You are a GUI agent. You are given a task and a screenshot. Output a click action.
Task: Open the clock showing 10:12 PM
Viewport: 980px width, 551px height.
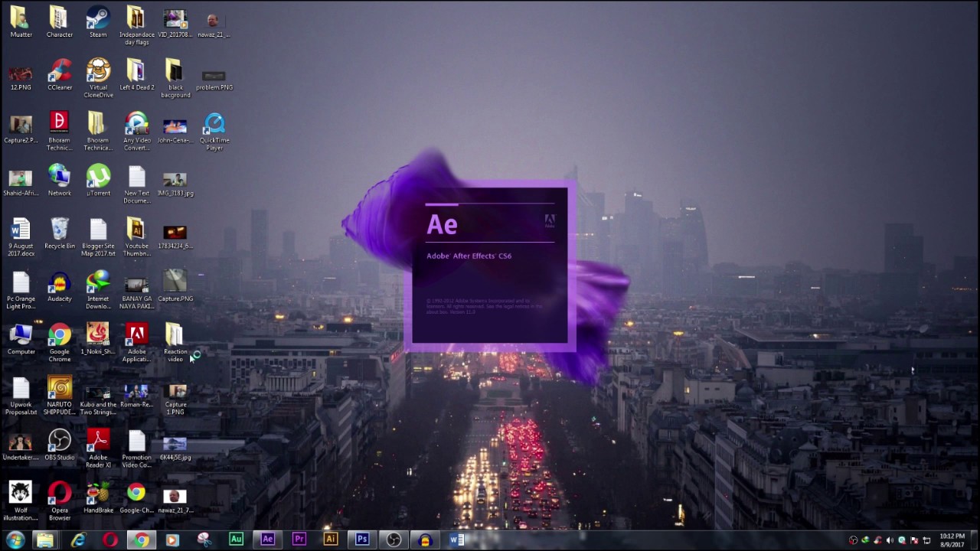point(952,540)
